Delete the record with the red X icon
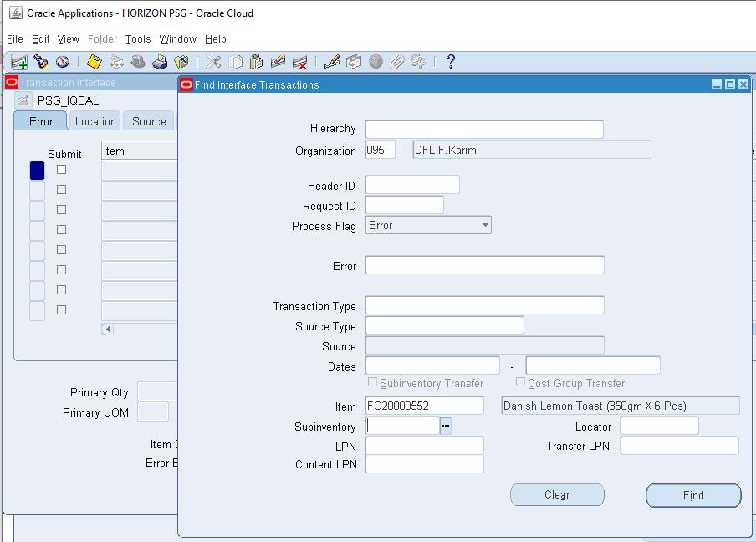 [300, 61]
